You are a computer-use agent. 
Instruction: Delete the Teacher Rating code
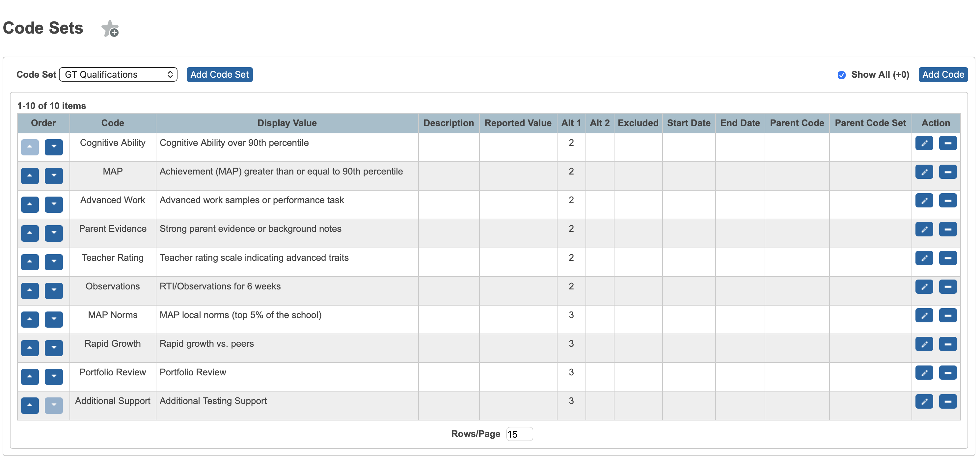948,258
